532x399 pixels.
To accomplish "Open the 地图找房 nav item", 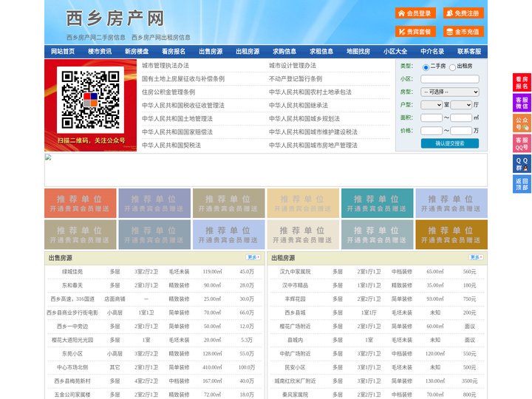I will [x=358, y=52].
